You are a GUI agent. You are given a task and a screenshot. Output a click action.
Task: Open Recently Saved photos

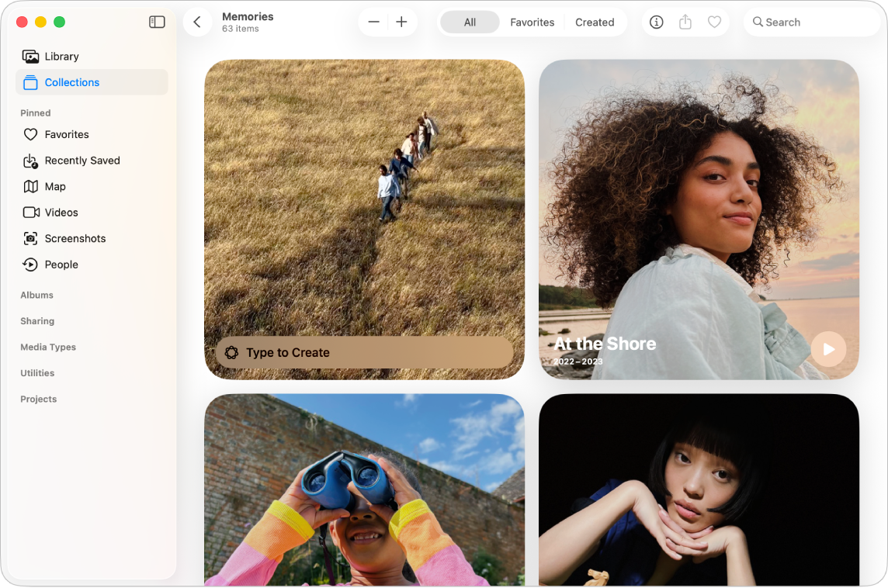coord(81,161)
